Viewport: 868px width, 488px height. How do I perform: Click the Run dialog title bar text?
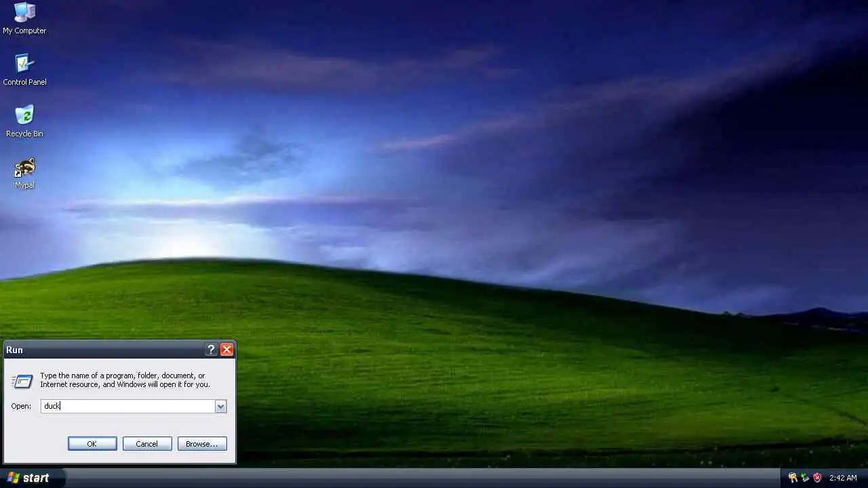click(14, 350)
